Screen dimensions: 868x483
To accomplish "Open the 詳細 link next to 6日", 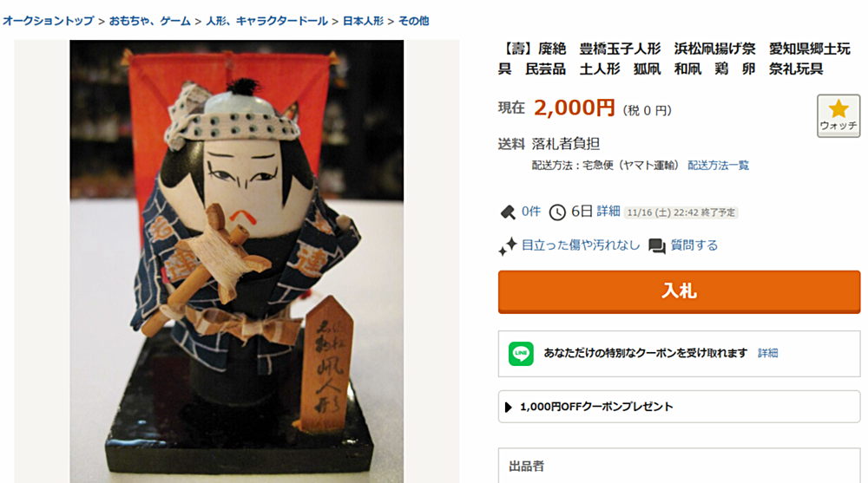I will coord(608,212).
